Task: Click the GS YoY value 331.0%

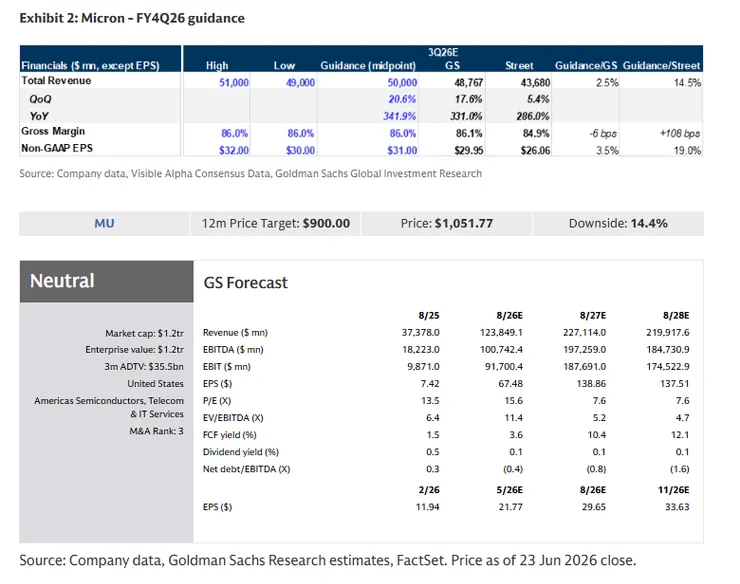Action: pos(466,116)
